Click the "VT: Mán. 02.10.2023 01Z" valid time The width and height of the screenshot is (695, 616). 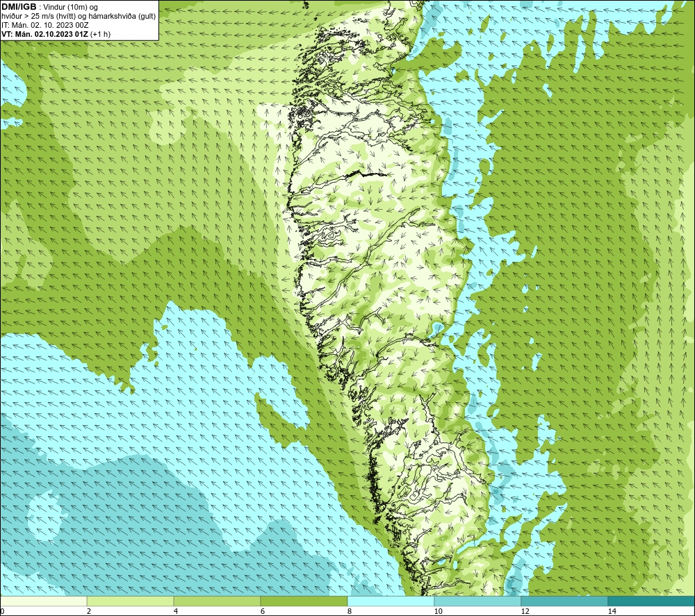point(44,34)
